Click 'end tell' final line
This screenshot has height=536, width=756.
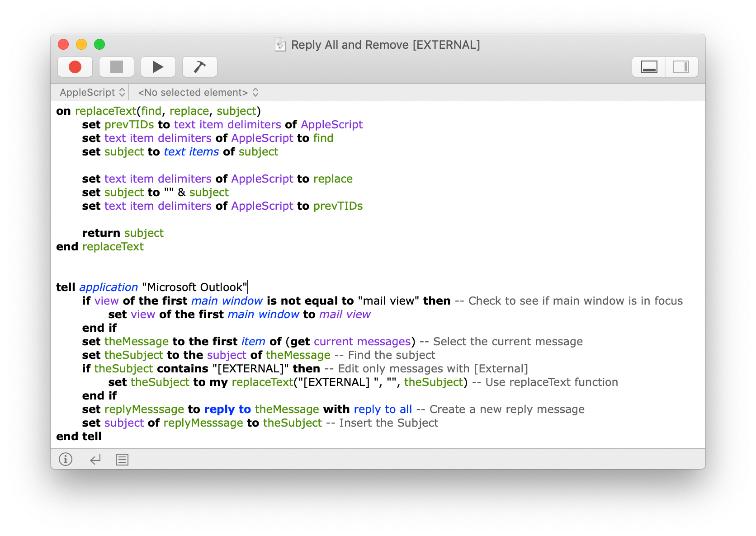79,437
